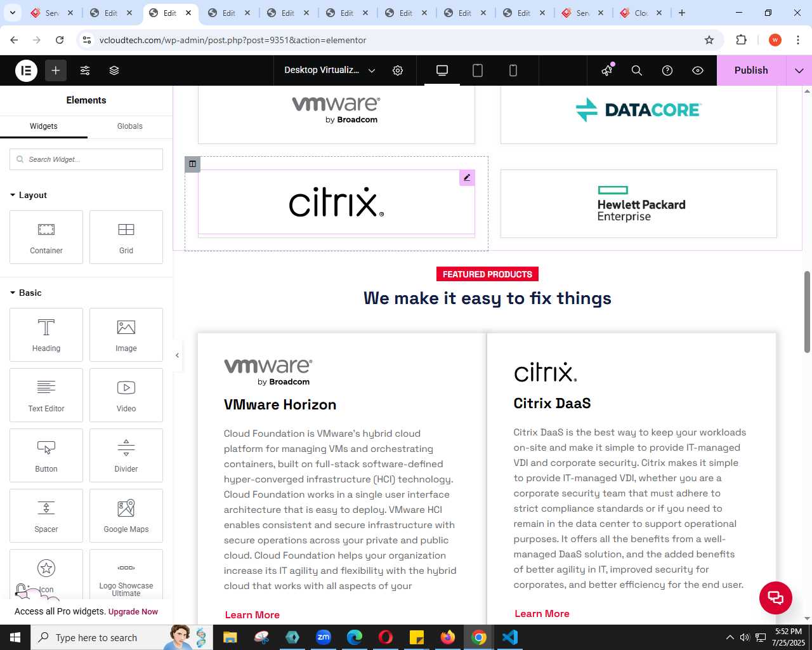
Task: Select the DataCore logo
Action: pos(638,110)
